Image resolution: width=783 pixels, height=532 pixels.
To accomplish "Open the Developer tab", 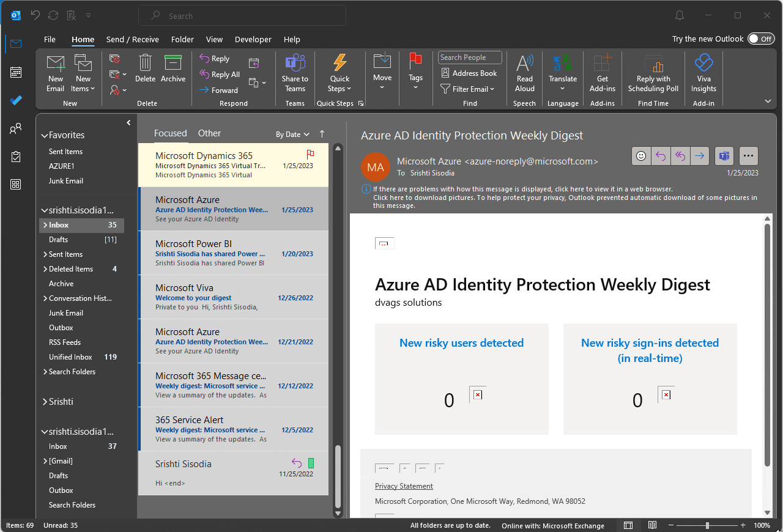I will point(253,39).
